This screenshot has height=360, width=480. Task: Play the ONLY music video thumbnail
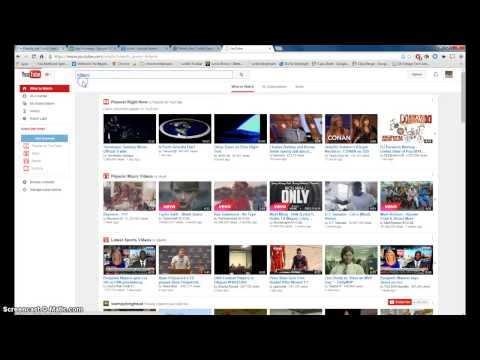(296, 196)
